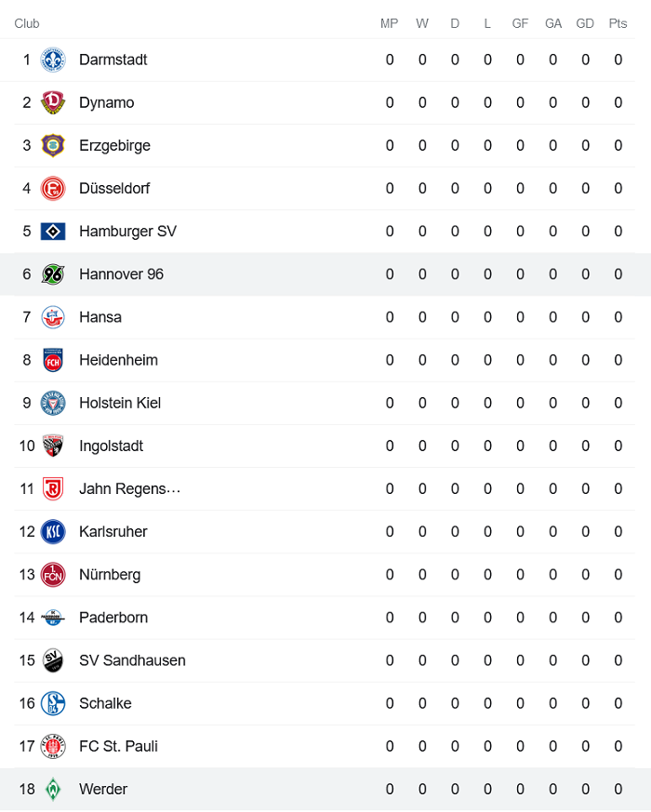Click the Hansa Rostock crest
The image size is (651, 812).
[x=53, y=316]
